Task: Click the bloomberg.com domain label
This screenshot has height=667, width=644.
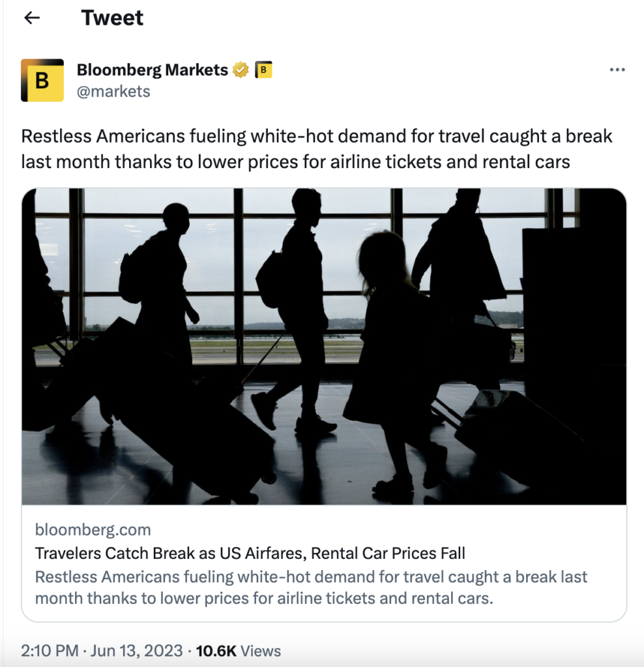Action: pos(93,530)
